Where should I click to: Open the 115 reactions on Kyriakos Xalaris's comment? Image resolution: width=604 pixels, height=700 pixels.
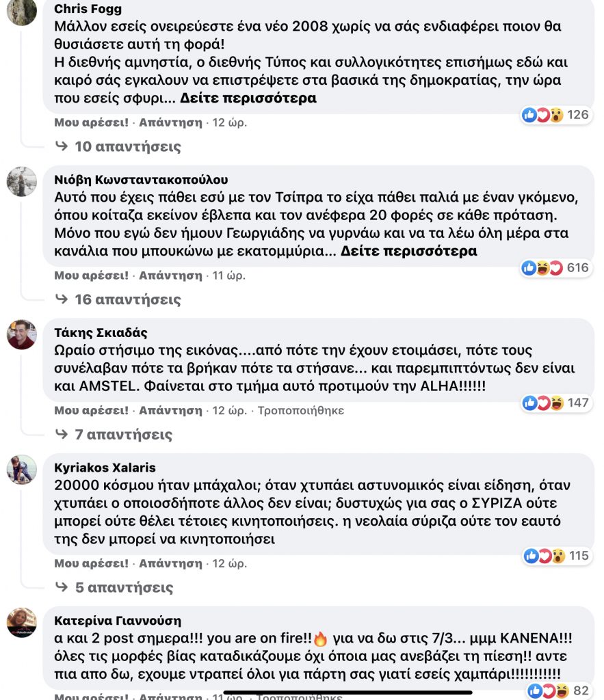(x=555, y=556)
